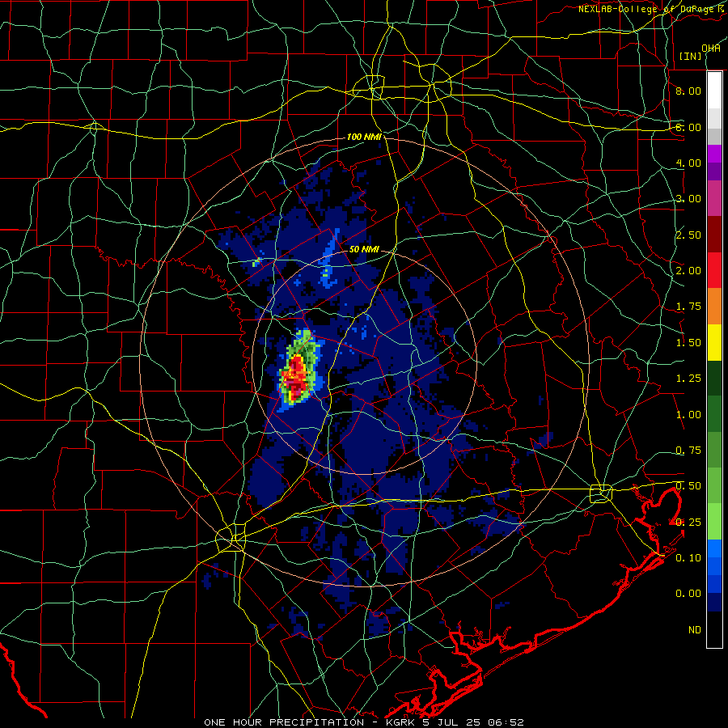Click the "1.25" legend value

[x=688, y=379]
